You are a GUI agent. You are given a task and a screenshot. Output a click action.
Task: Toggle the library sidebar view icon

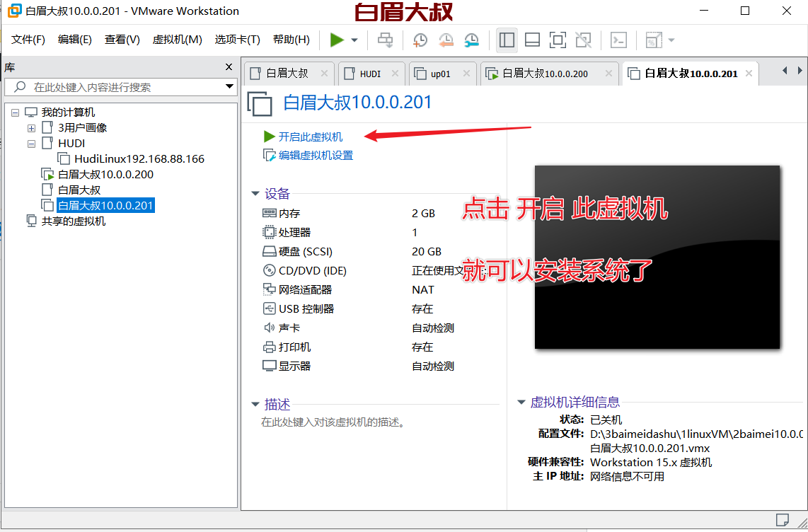pos(507,40)
